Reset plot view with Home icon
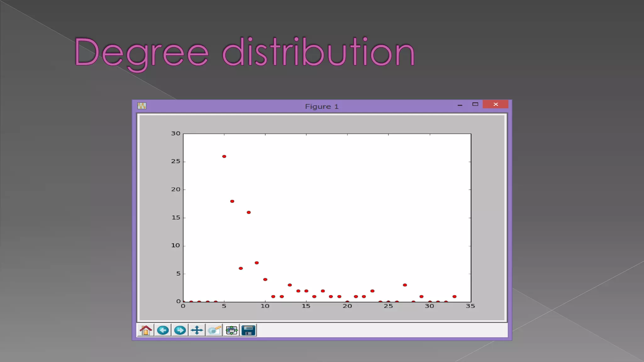 coord(146,330)
